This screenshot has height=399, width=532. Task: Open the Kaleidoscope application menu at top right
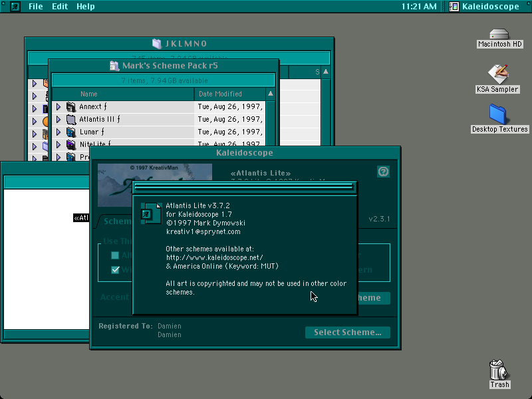pyautogui.click(x=484, y=7)
